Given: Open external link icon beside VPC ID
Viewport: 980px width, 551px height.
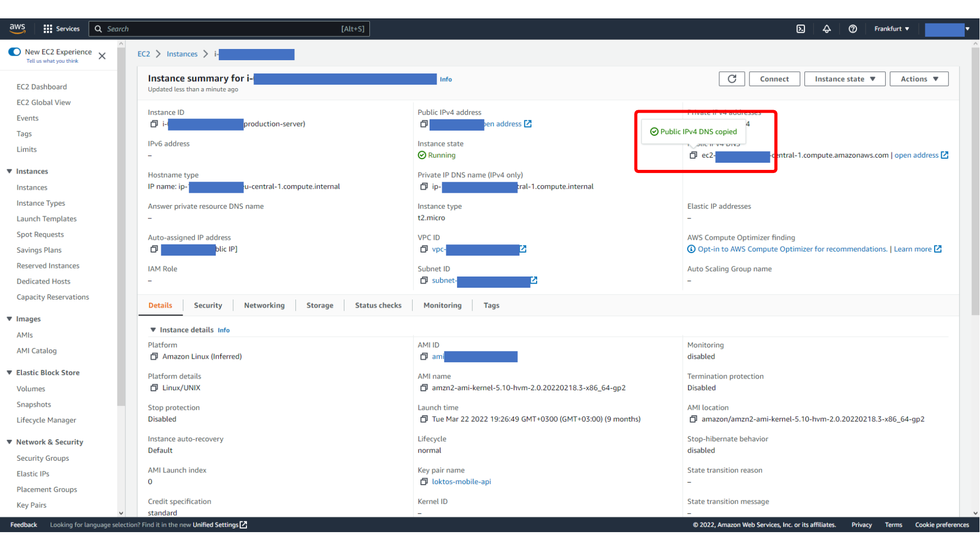Looking at the screenshot, I should click(x=523, y=249).
